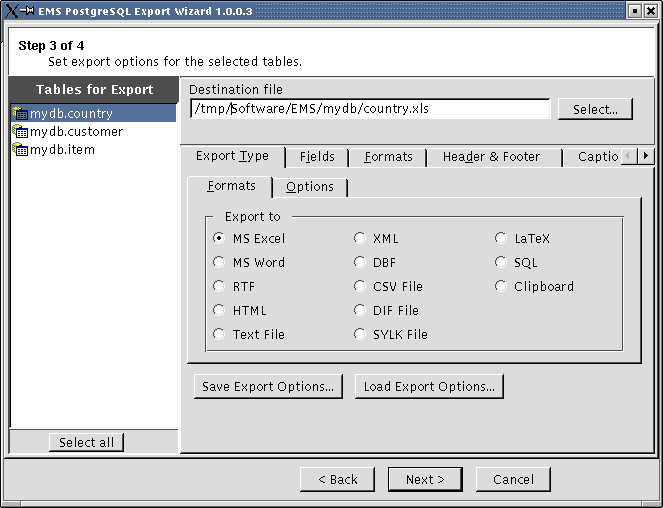Click the mydb.customer table icon
The height and width of the screenshot is (508, 663).
[20, 132]
